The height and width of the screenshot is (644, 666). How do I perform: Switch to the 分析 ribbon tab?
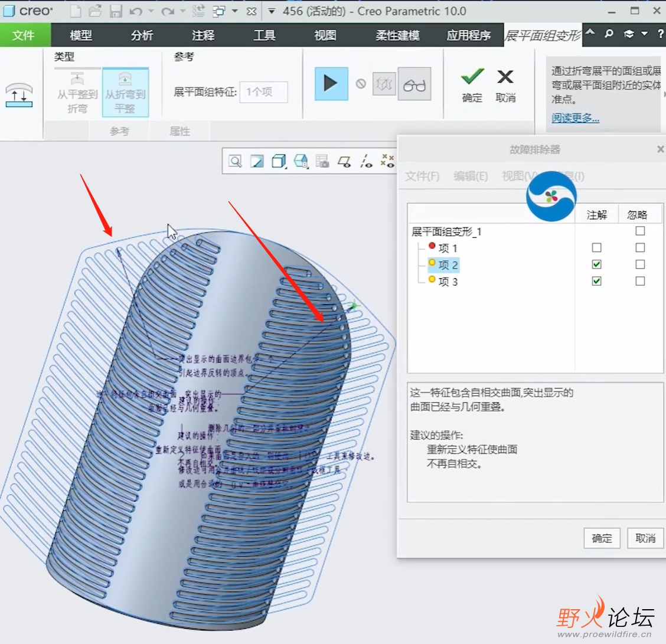click(142, 35)
